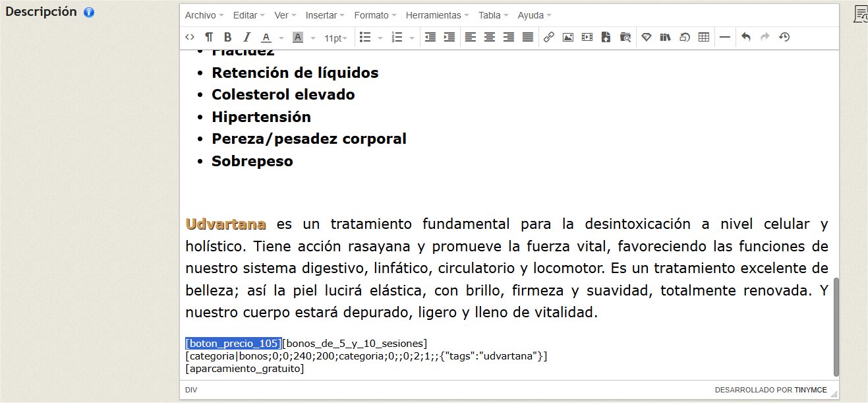Image resolution: width=868 pixels, height=403 pixels.
Task: Apply the background highlight color button
Action: (x=297, y=38)
